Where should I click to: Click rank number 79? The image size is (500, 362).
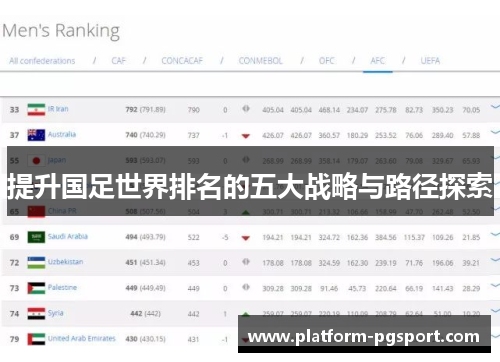[x=14, y=339]
